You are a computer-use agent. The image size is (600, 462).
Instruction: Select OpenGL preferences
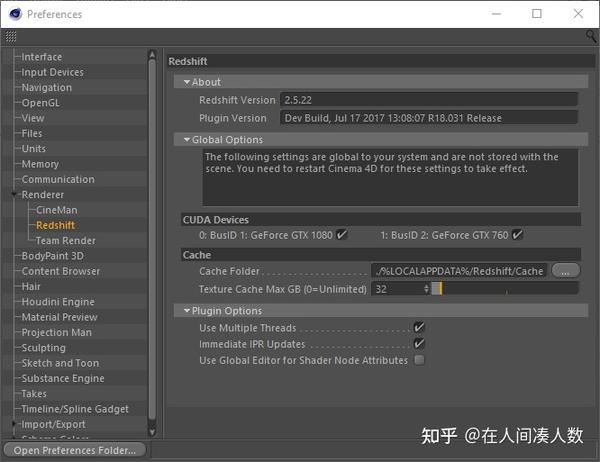pos(41,103)
